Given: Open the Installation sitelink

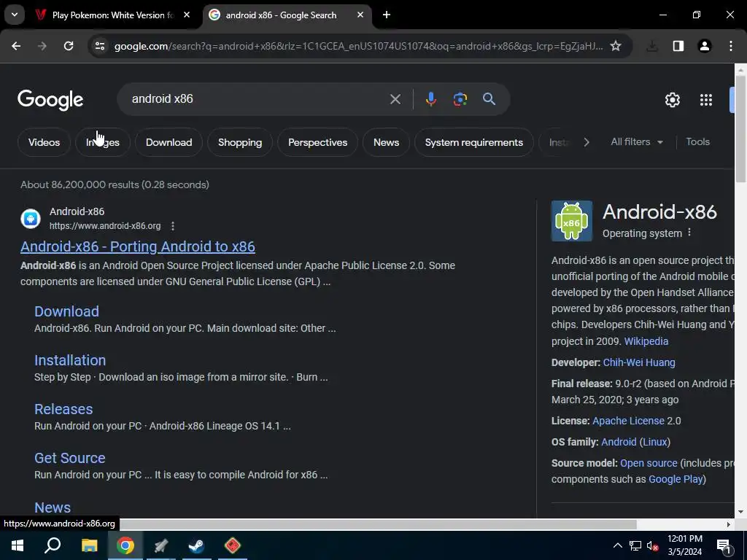Looking at the screenshot, I should (x=70, y=360).
